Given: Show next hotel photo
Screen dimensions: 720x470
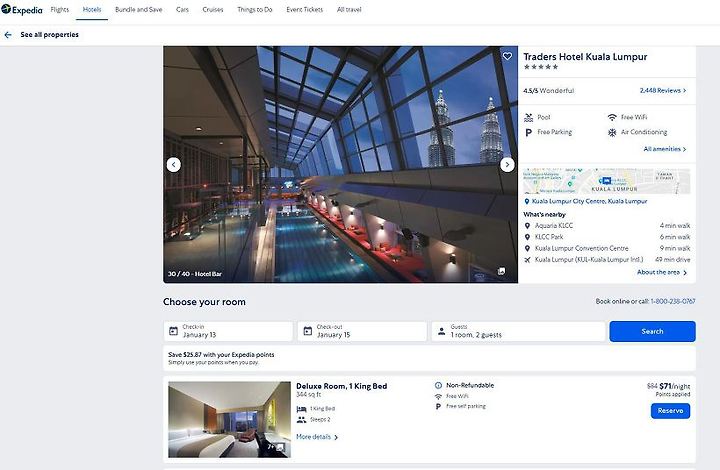Looking at the screenshot, I should click(507, 165).
